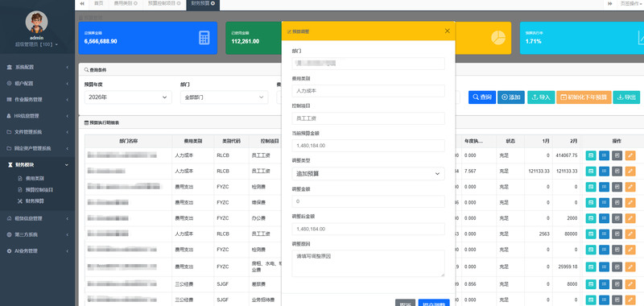Expand the 第三方系统 sidebar menu
Viewport: 644px width, 306px height.
click(37, 234)
